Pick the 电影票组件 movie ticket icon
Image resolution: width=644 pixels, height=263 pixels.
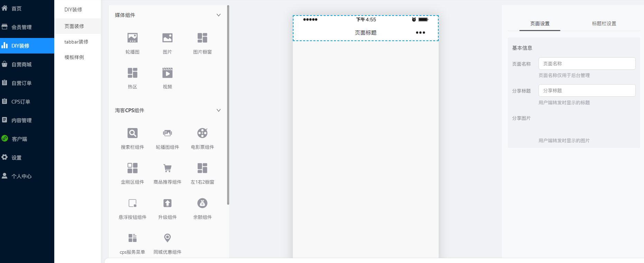(x=202, y=133)
